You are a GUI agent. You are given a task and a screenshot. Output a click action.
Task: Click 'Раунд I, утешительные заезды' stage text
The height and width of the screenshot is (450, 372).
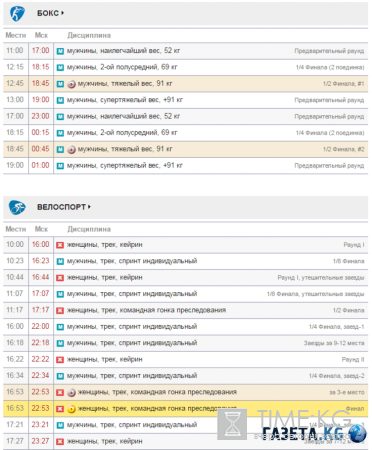(x=321, y=278)
